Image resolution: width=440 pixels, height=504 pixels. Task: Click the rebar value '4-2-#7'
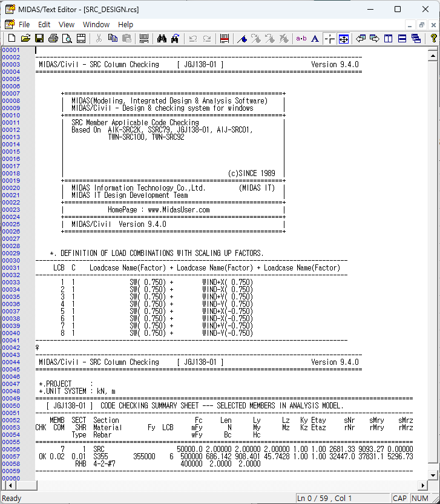(x=104, y=464)
